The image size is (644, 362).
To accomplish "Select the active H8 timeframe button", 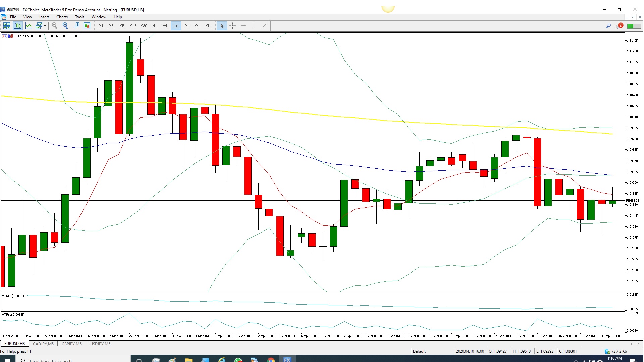I will coord(176,26).
